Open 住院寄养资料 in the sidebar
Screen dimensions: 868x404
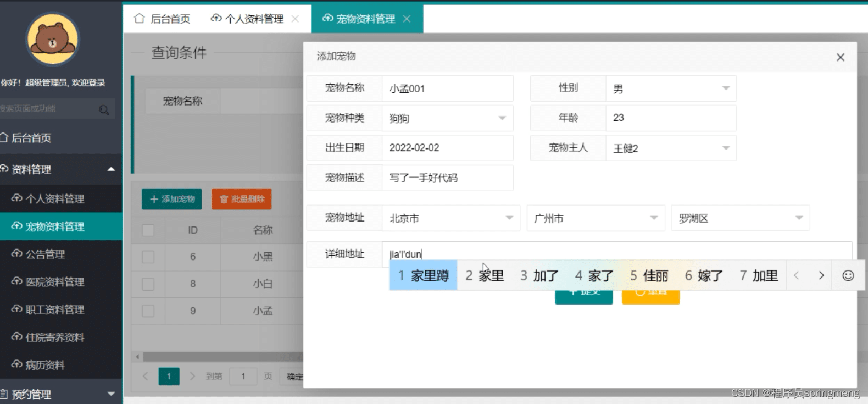coord(61,337)
